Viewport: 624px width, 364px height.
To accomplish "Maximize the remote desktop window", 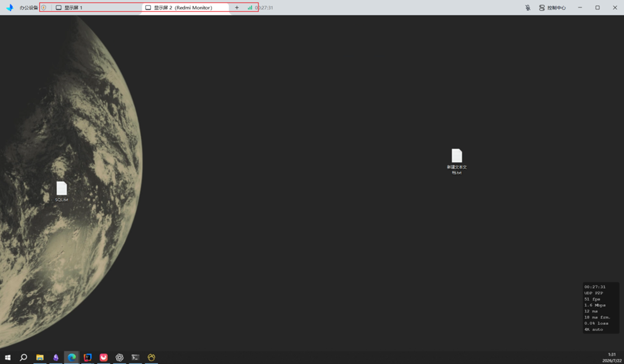I will (x=597, y=7).
